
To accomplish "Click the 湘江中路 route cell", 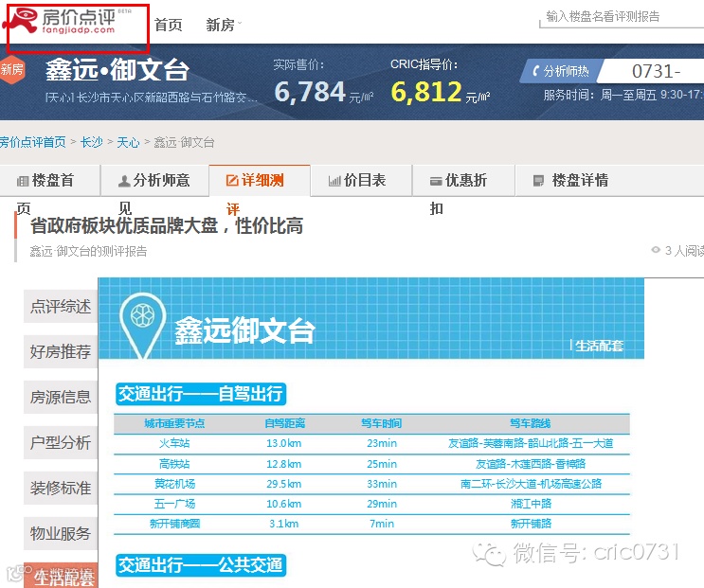I will click(x=531, y=504).
